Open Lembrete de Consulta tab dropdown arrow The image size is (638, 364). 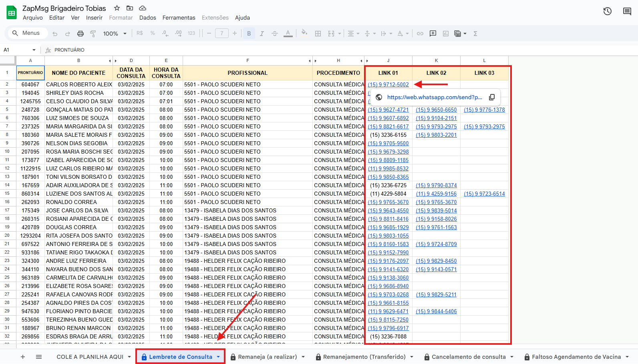[x=218, y=357]
